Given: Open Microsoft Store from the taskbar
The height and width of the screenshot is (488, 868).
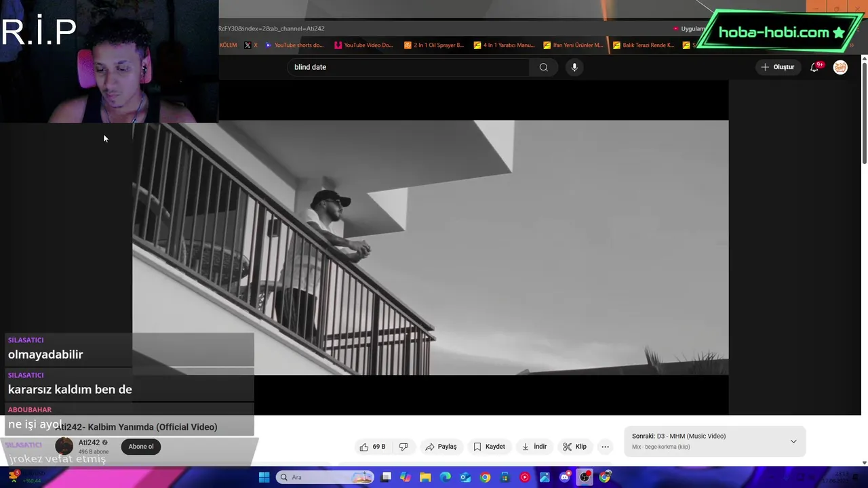Looking at the screenshot, I should pyautogui.click(x=505, y=477).
